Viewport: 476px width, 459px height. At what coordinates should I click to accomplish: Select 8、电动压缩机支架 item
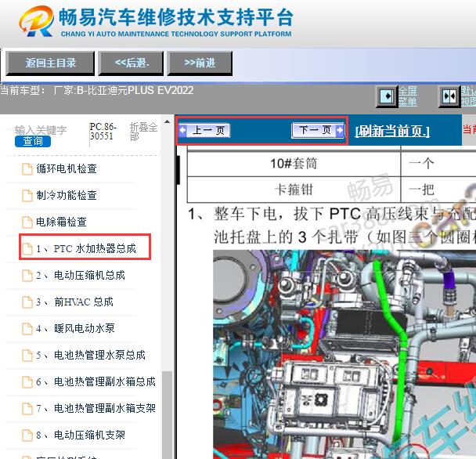(x=81, y=435)
